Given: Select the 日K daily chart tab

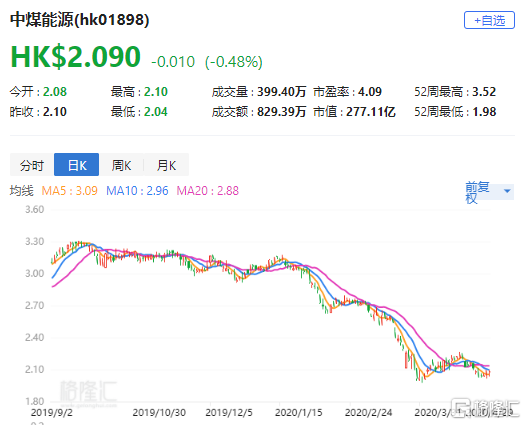Looking at the screenshot, I should [x=76, y=165].
